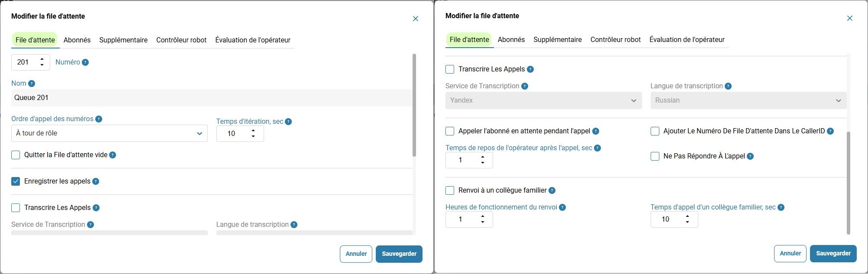The width and height of the screenshot is (868, 274).
Task: Tick Appeler l'abonné en attente pendant l'appel
Action: [x=450, y=131]
